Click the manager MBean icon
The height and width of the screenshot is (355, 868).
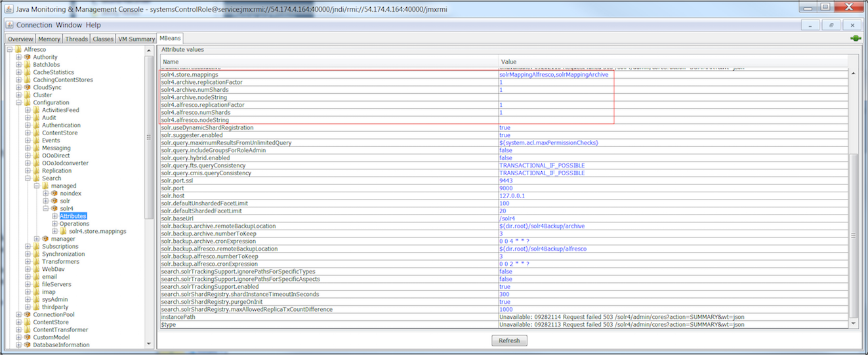point(45,239)
